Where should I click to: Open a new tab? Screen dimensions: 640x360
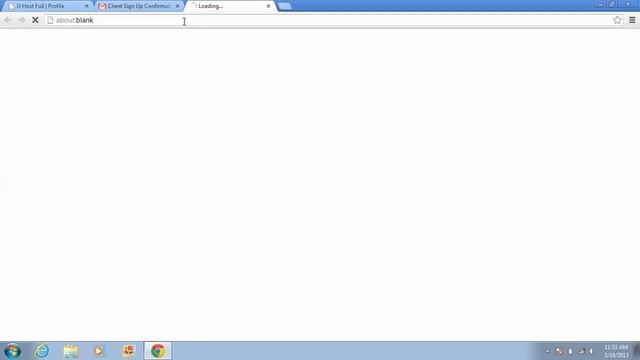pos(284,6)
